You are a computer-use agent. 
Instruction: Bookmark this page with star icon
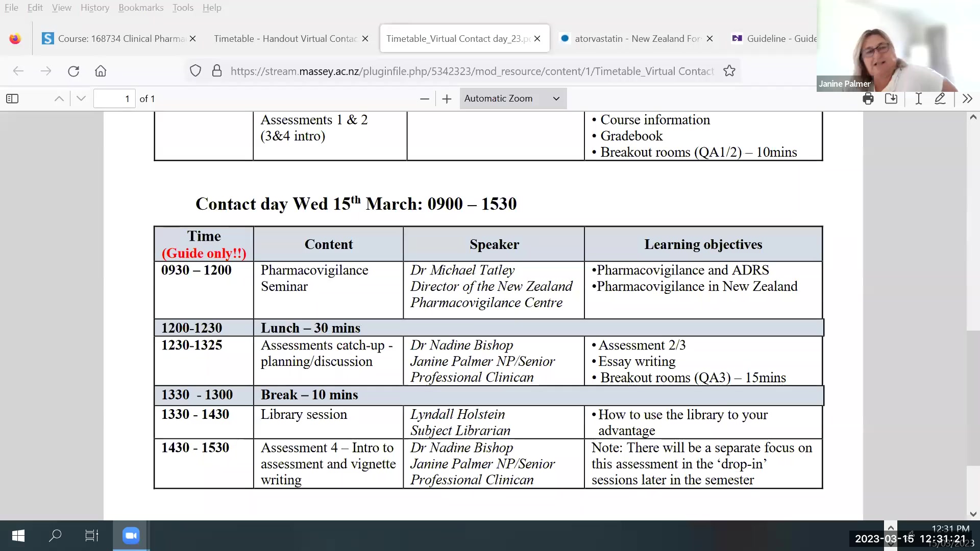coord(729,71)
